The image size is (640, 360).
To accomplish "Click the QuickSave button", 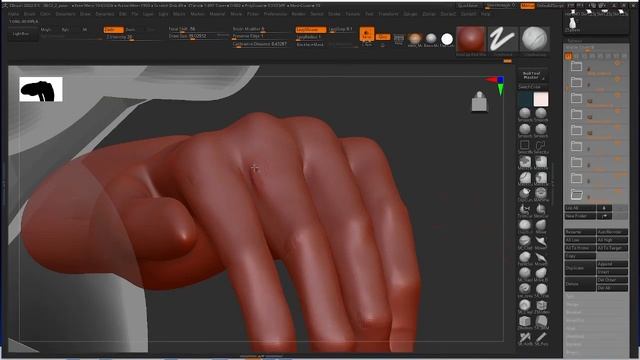I will (x=468, y=6).
